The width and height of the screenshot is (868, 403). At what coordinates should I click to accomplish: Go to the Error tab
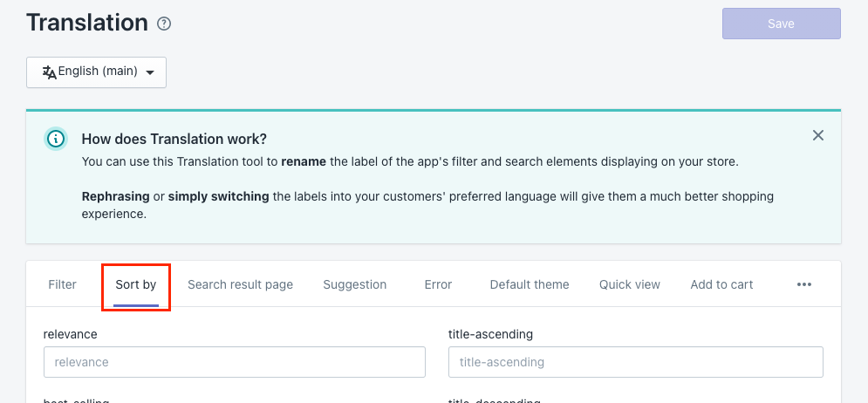pyautogui.click(x=438, y=284)
